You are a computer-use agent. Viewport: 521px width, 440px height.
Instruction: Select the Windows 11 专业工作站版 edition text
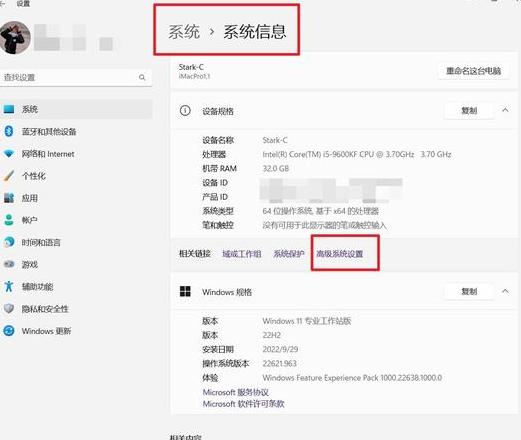pyautogui.click(x=307, y=321)
